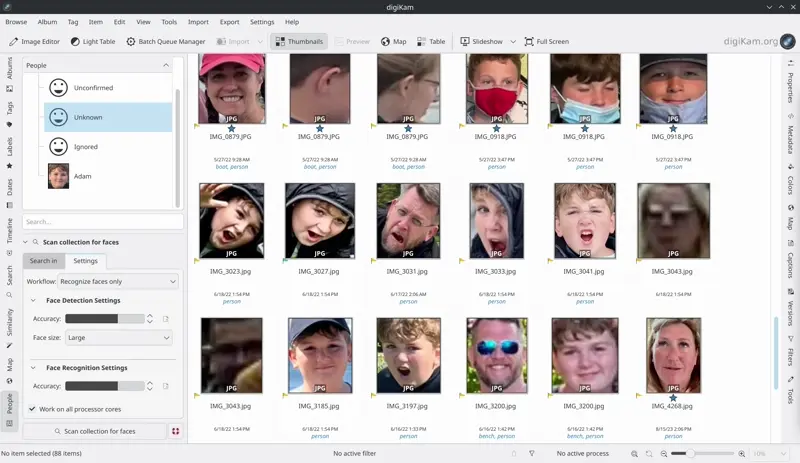Start the Slideshow

[x=481, y=42]
